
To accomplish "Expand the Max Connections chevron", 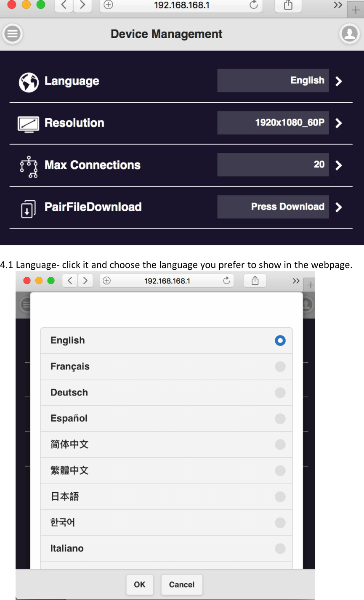I will (x=339, y=165).
